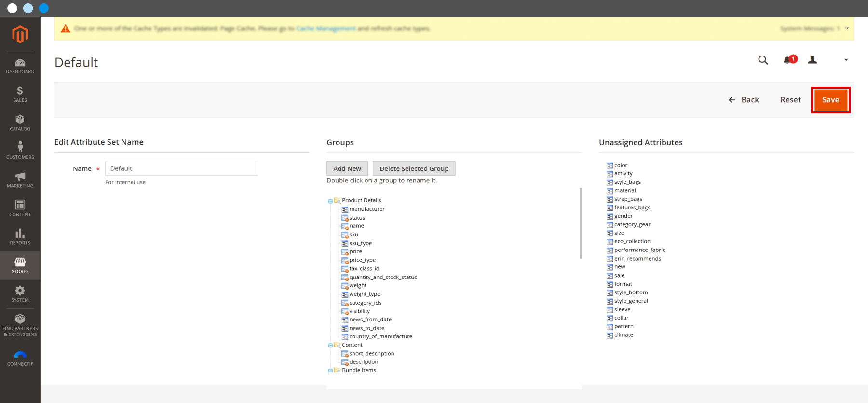Open the Content sidebar menu
This screenshot has height=403, width=868.
(x=20, y=208)
